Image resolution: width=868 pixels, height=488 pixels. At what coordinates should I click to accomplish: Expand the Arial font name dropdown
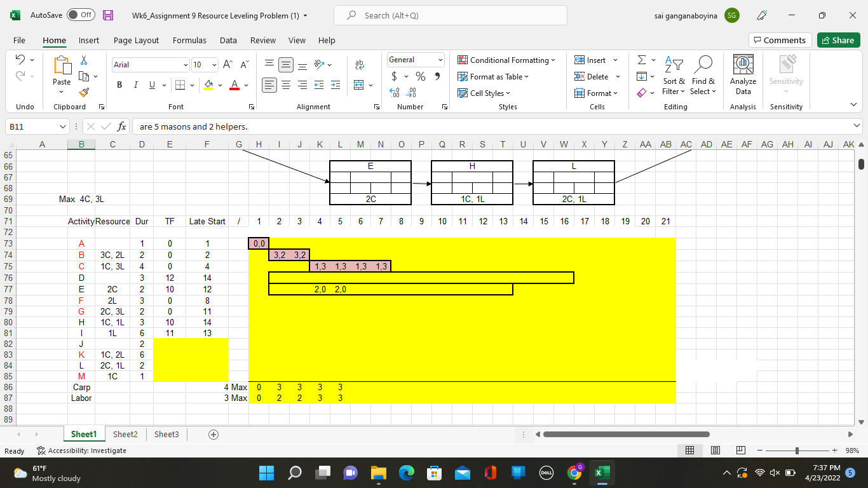[186, 65]
